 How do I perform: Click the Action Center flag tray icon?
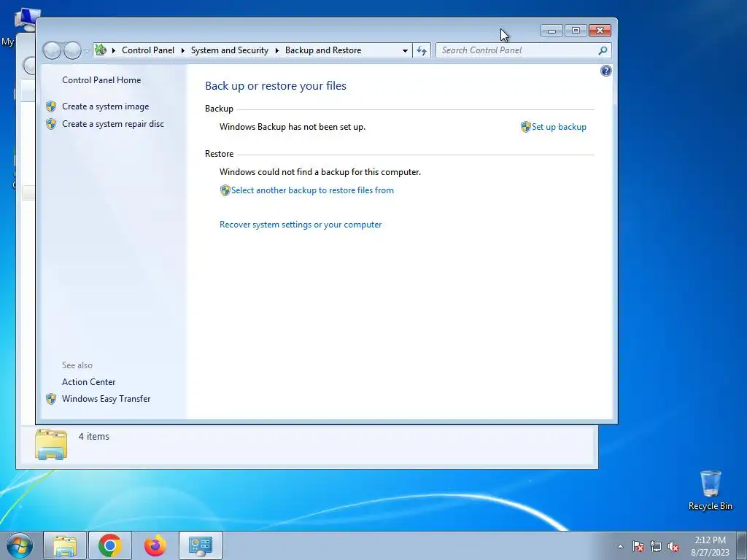click(x=638, y=546)
